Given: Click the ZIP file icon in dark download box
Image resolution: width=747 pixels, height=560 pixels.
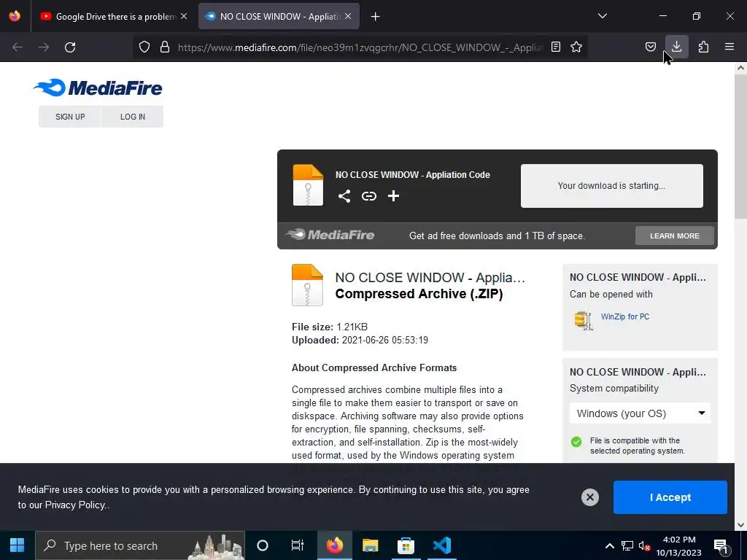Looking at the screenshot, I should click(308, 184).
